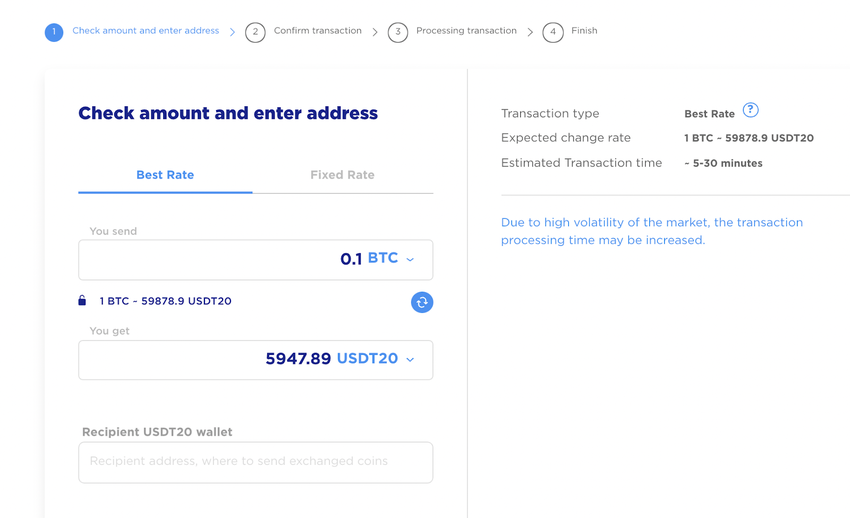Open the BTC currency dropdown
850x518 pixels.
point(390,259)
